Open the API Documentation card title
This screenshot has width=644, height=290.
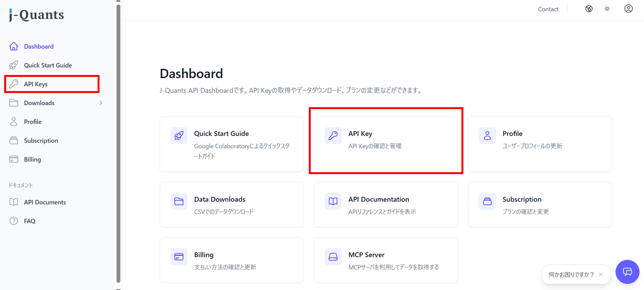(x=379, y=199)
